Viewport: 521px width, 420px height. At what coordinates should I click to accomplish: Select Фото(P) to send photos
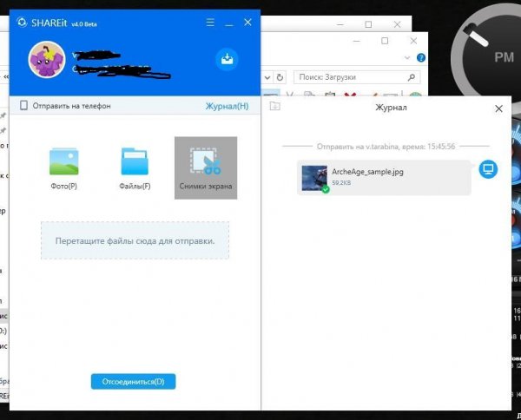[63, 168]
